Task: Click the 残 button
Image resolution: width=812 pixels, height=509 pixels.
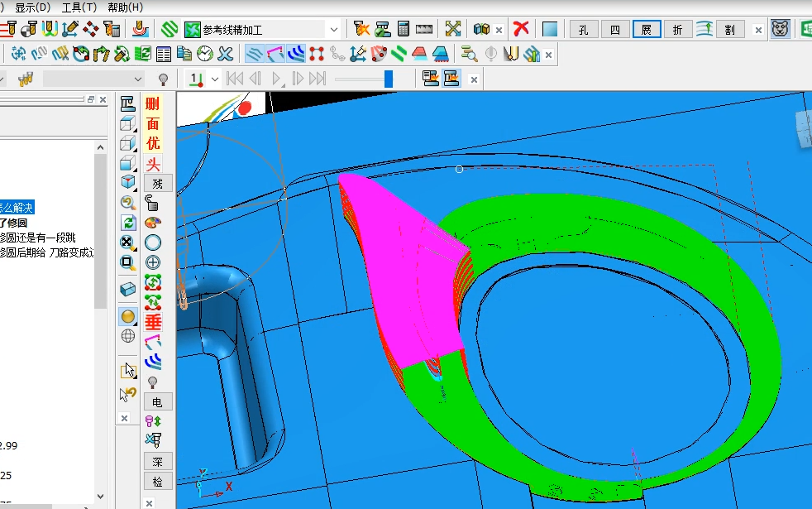Action: (x=157, y=184)
